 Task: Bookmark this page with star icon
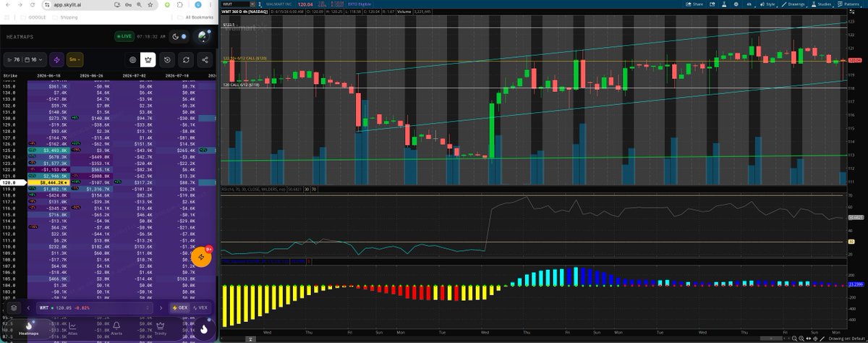150,5
